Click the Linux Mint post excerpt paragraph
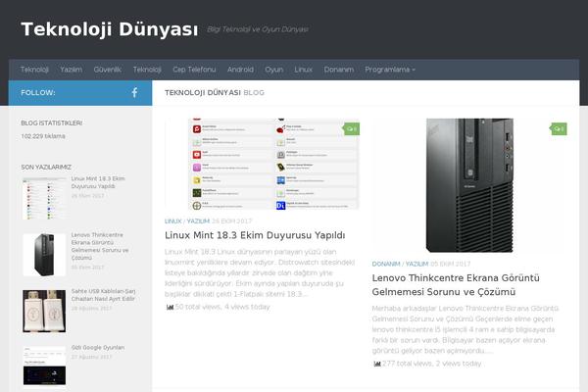Image resolution: width=588 pixels, height=392 pixels. coord(260,272)
